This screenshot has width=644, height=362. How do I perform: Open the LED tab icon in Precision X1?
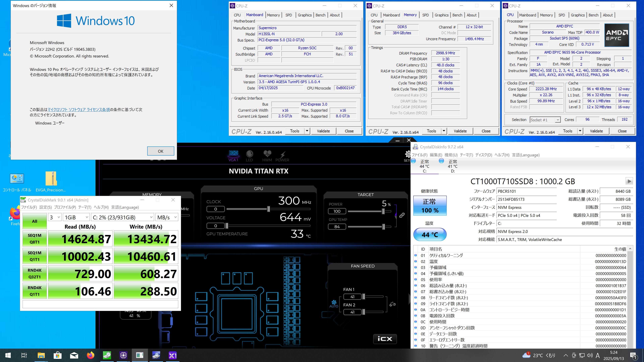pyautogui.click(x=249, y=154)
